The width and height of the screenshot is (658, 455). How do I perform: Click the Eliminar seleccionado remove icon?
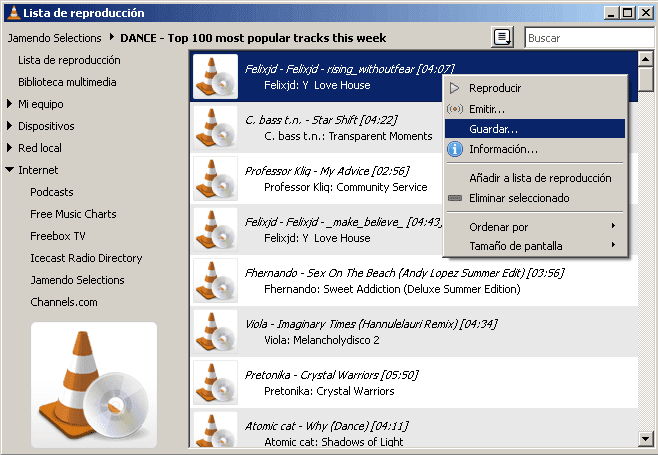tap(455, 198)
